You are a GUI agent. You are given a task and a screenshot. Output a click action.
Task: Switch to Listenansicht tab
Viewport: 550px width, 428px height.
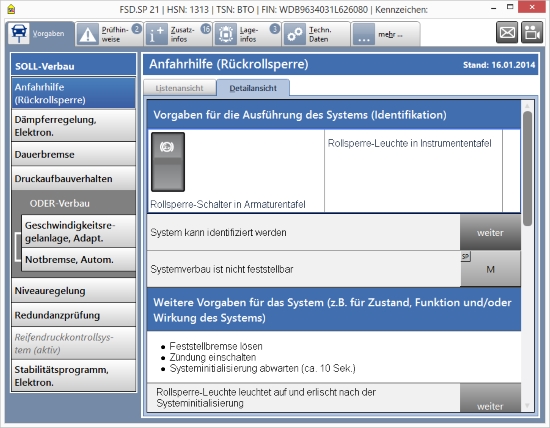[x=180, y=88]
